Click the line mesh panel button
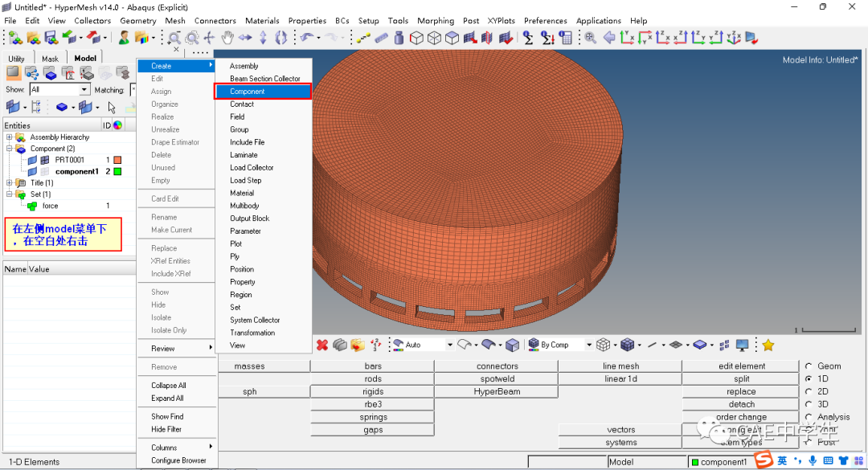This screenshot has width=868, height=470. pyautogui.click(x=620, y=366)
